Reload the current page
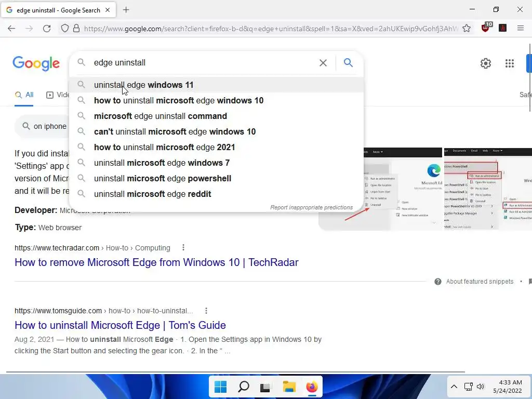532x399 pixels. click(47, 29)
